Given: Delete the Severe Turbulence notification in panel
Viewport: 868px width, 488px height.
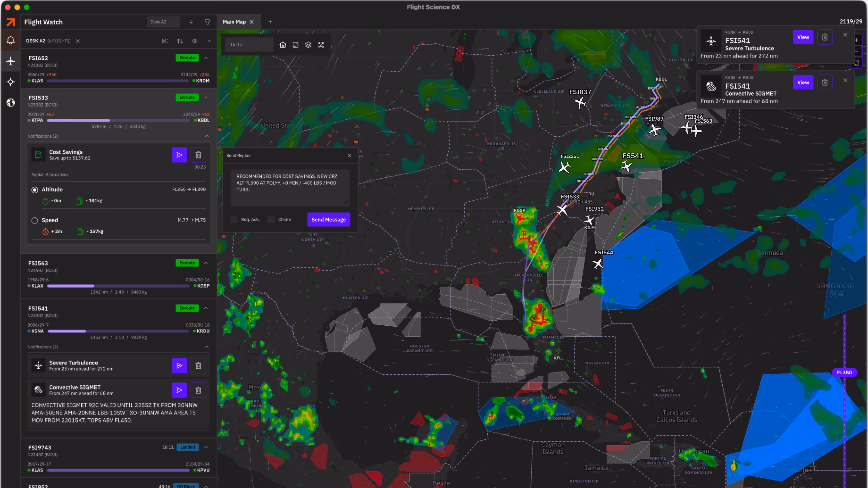Looking at the screenshot, I should (198, 366).
